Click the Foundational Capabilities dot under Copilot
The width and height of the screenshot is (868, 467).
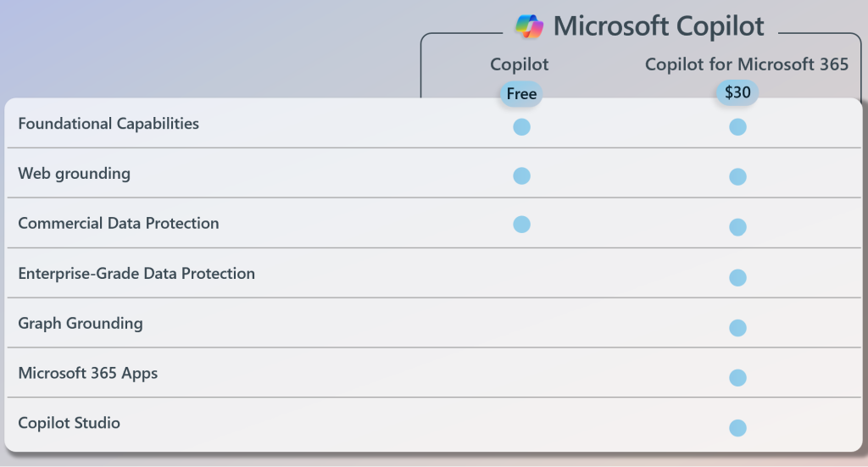point(521,127)
